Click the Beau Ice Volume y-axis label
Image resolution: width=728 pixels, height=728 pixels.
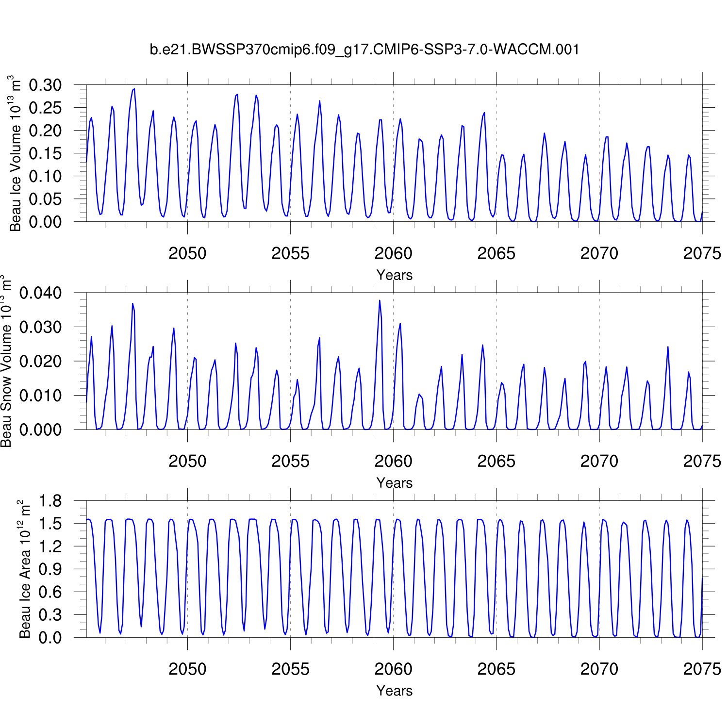(x=15, y=153)
